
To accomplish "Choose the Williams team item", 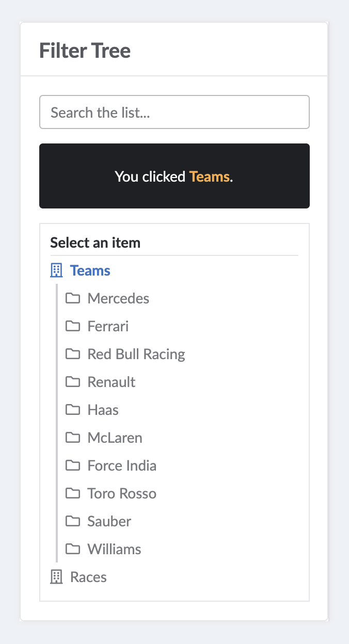I will 114,549.
